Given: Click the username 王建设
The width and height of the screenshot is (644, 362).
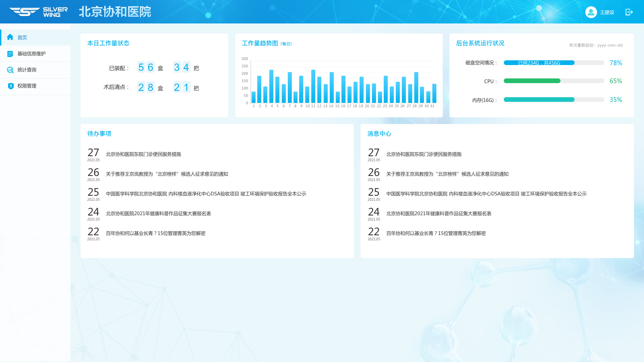Looking at the screenshot, I should [x=607, y=12].
